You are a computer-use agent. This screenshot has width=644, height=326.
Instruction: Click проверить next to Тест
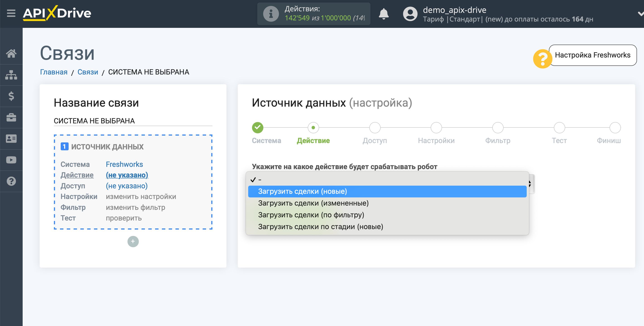124,218
